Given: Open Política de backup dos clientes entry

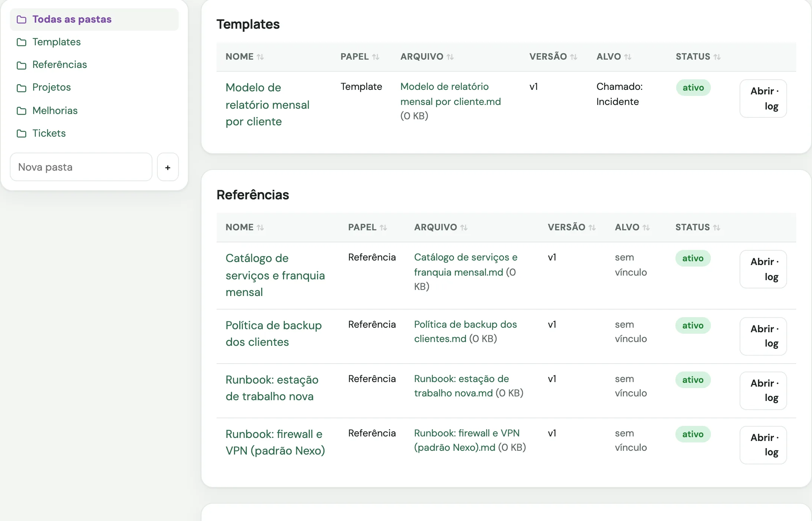Looking at the screenshot, I should tap(274, 334).
